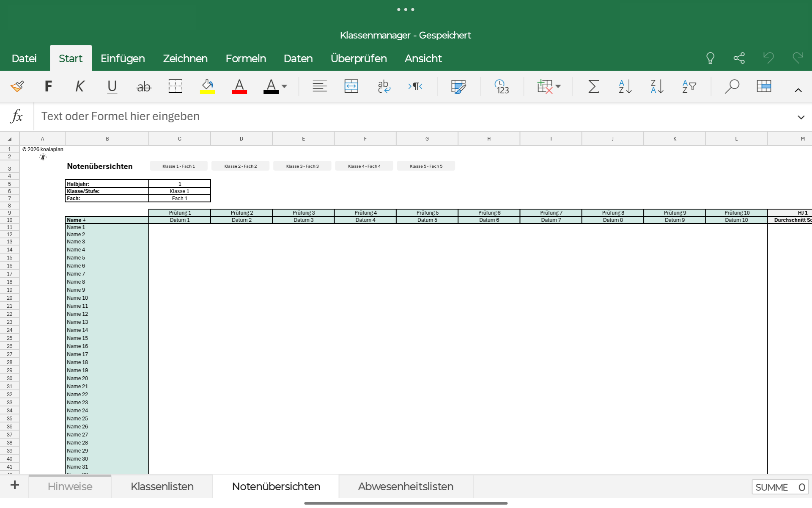Open the Formeln ribbon tab
Screen dimensions: 812x508
point(246,58)
